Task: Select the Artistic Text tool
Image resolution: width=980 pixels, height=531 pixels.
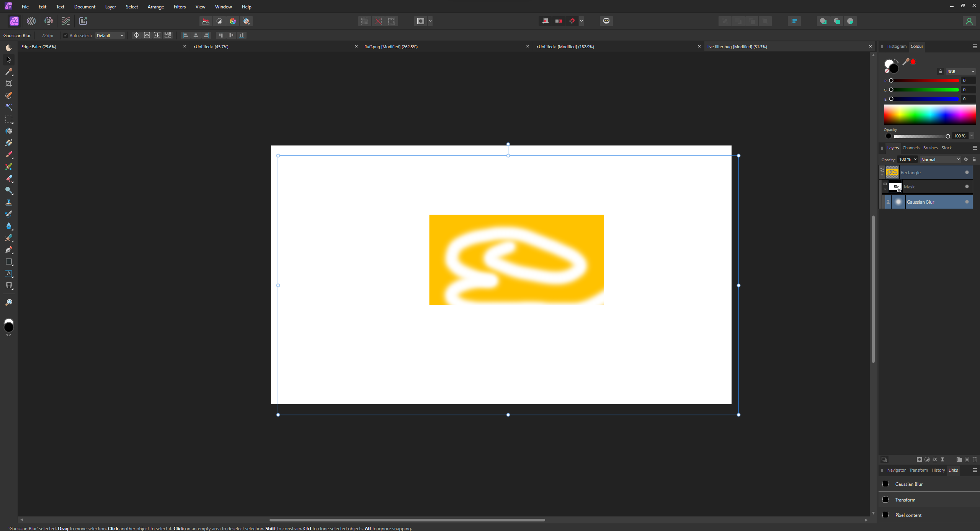Action: 9,274
